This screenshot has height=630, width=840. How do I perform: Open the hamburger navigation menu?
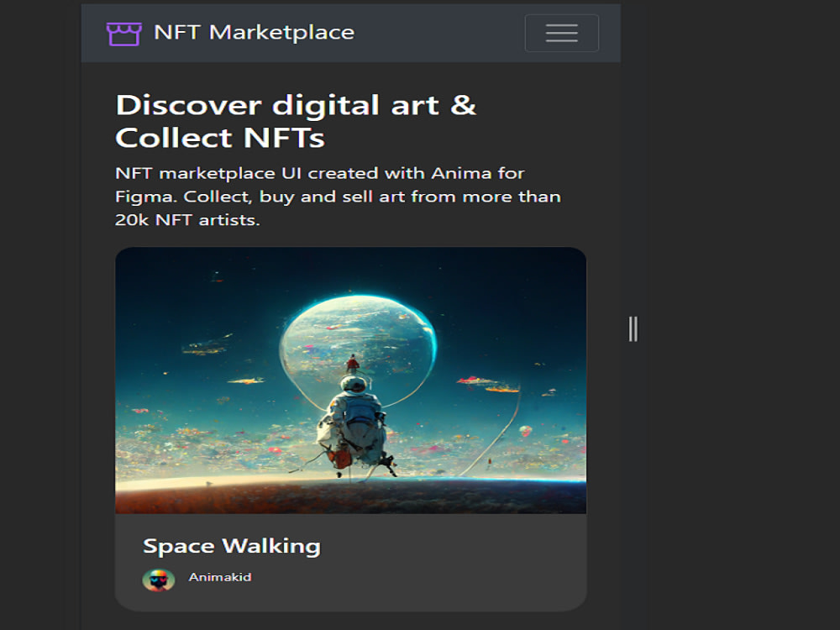pyautogui.click(x=561, y=34)
